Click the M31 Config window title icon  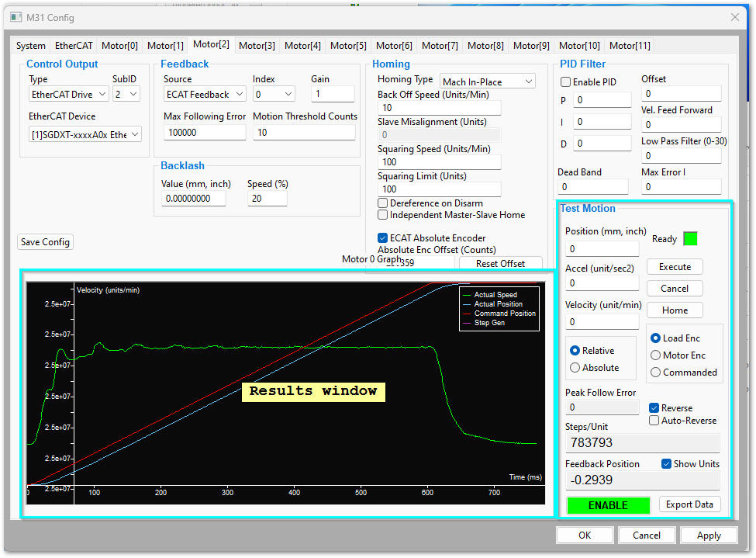click(x=16, y=17)
